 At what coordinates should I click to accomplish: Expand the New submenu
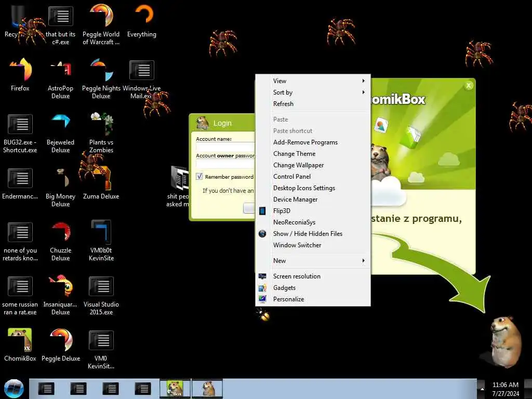(313, 261)
